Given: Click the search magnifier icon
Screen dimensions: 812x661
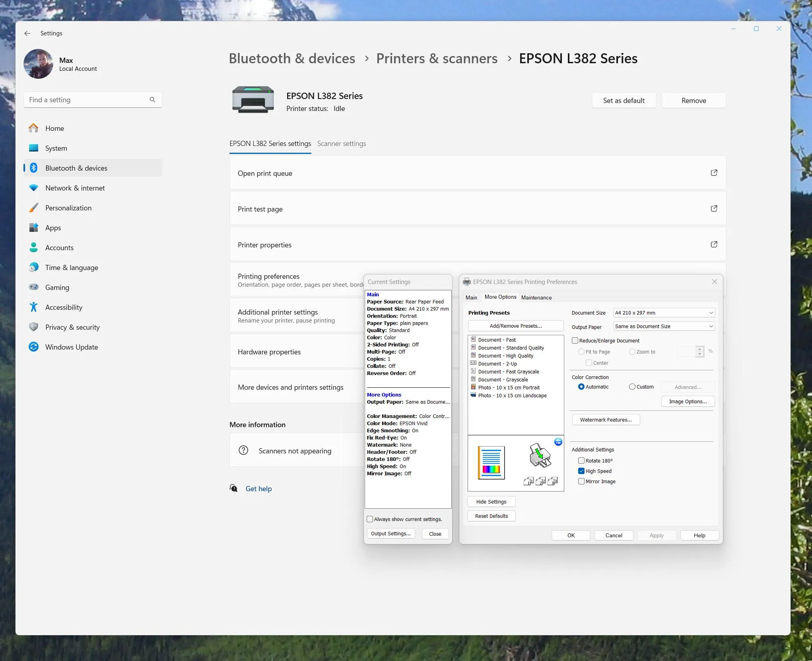Looking at the screenshot, I should pos(152,99).
